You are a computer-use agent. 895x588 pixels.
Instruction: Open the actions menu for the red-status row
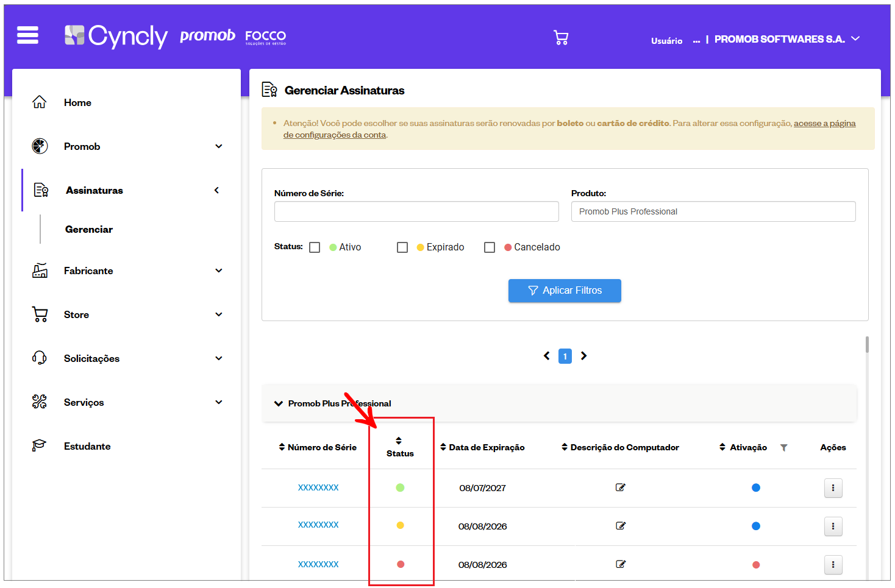[x=833, y=565]
